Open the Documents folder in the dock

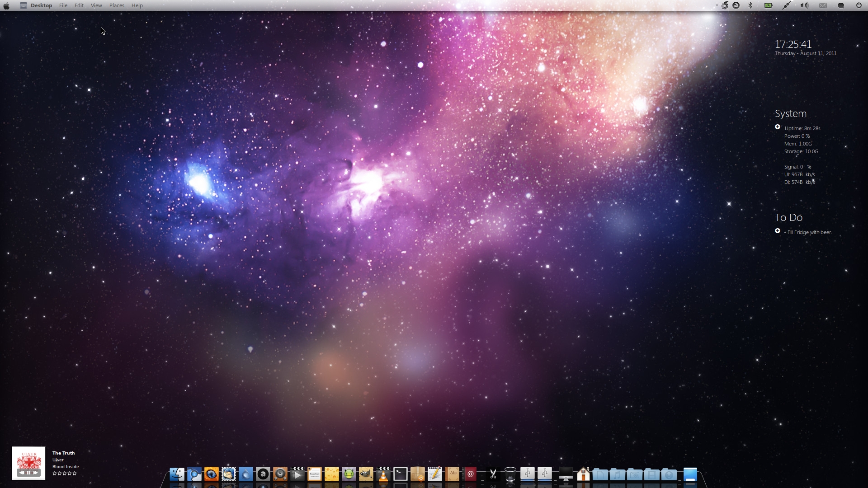click(600, 474)
